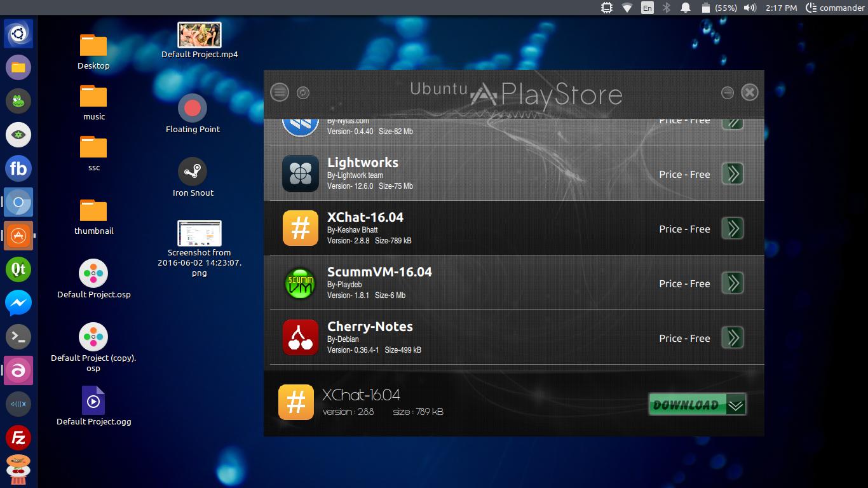Click the green DOWNLOAD button
The height and width of the screenshot is (488, 868).
[696, 405]
